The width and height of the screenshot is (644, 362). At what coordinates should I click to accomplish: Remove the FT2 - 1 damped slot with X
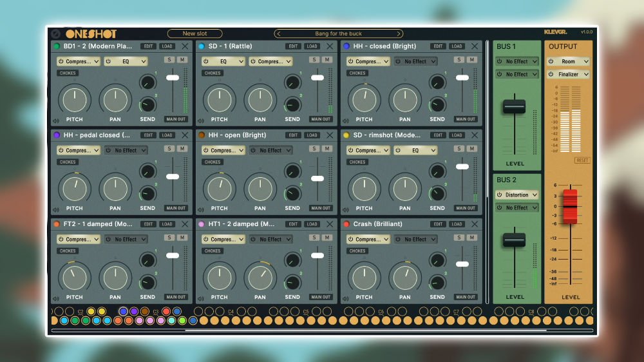(185, 224)
